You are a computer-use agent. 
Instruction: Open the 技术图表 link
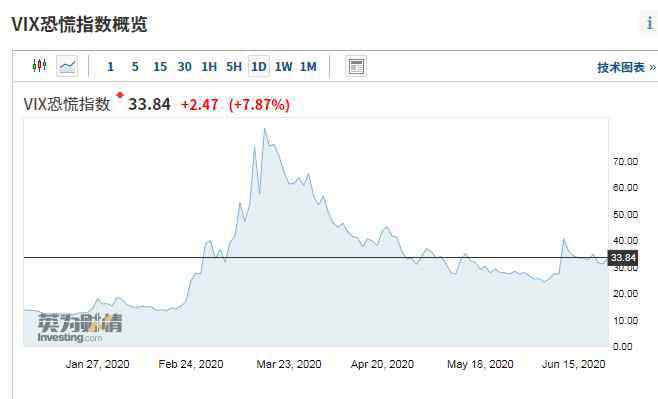point(626,68)
